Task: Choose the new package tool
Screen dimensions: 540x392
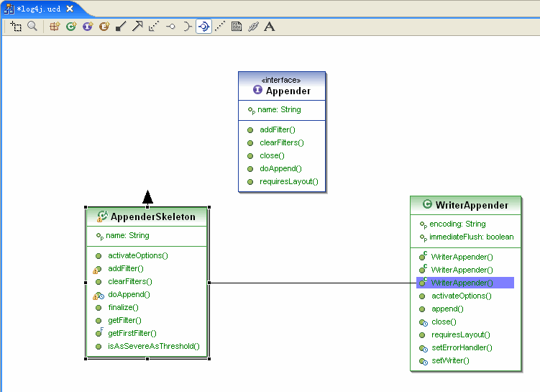Action: (55, 27)
